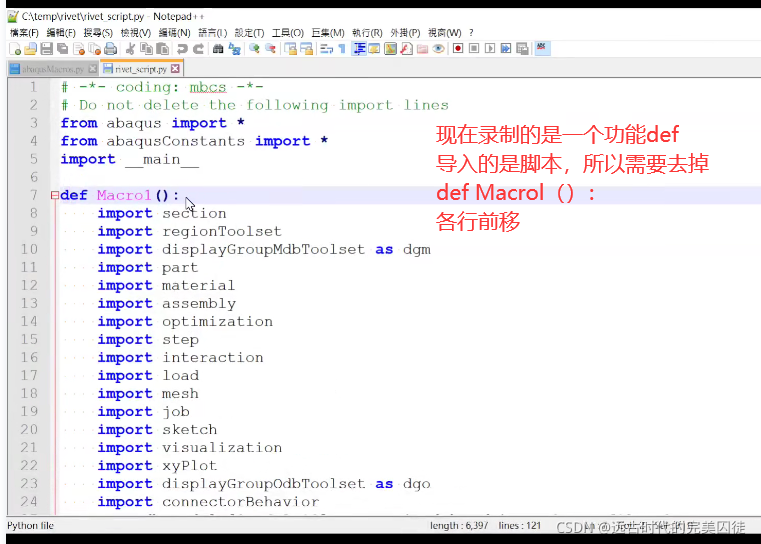Open the 編碼(N) menu
The image size is (761, 544).
click(x=174, y=33)
